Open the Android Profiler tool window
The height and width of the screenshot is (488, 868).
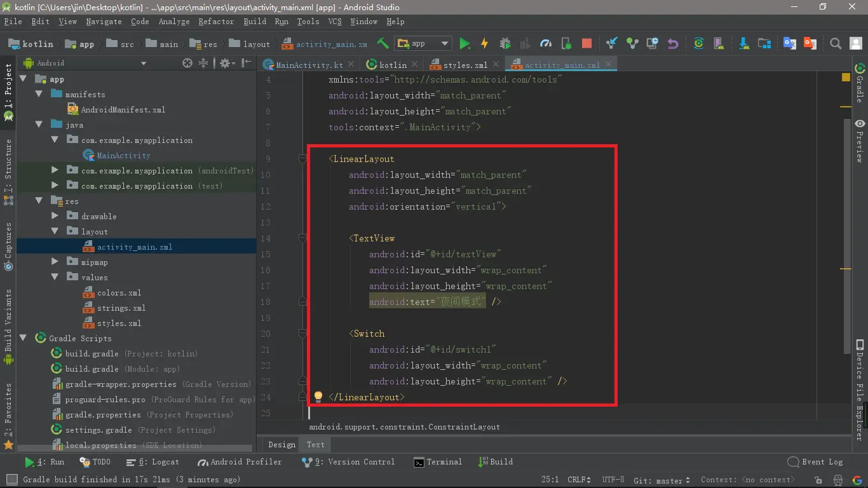240,462
